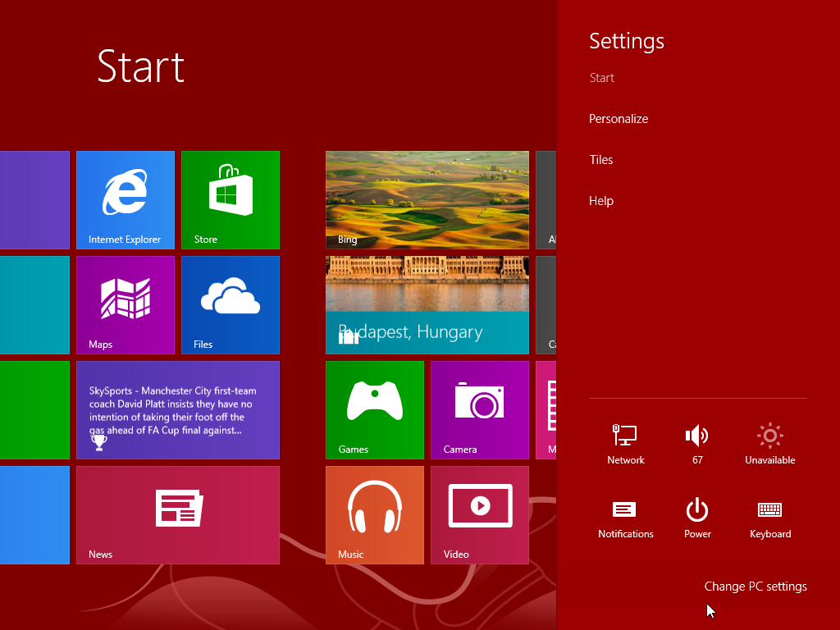Screen dimensions: 840x630
Task: Open the SkySports Manchester City news tile
Action: (178, 410)
